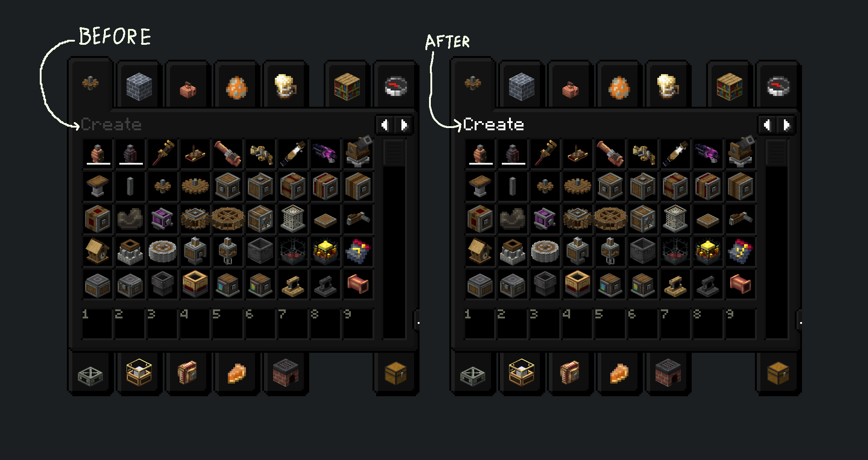Open the compass tab in the after panel
This screenshot has height=460, width=868.
click(778, 86)
